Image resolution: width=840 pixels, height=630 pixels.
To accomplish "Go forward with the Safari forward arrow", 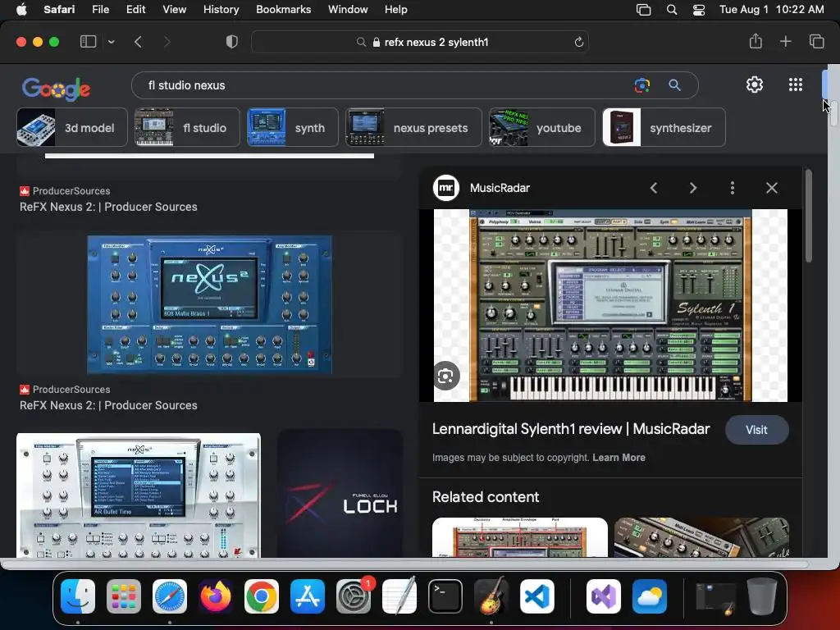I will tap(167, 42).
